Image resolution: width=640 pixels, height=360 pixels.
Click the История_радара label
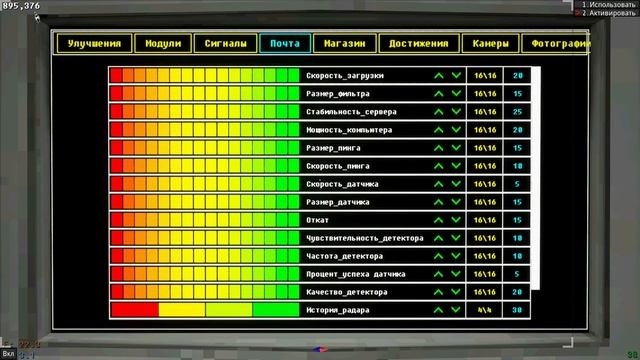[x=338, y=310]
